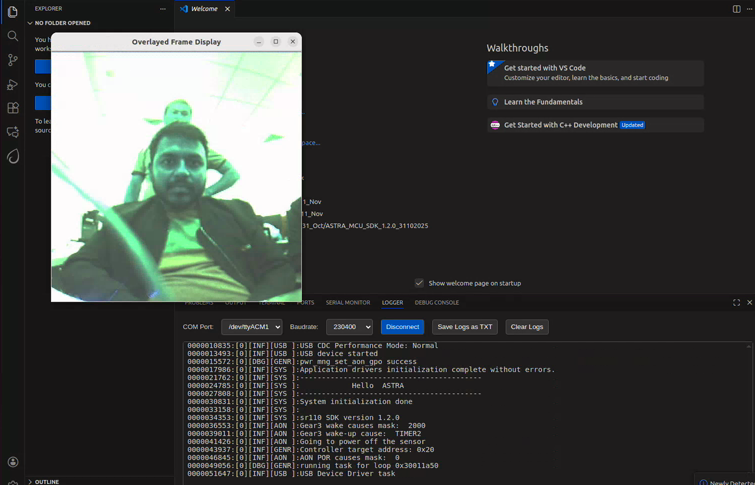Click the Accounts icon in activity bar
The height and width of the screenshot is (485, 755).
13,462
